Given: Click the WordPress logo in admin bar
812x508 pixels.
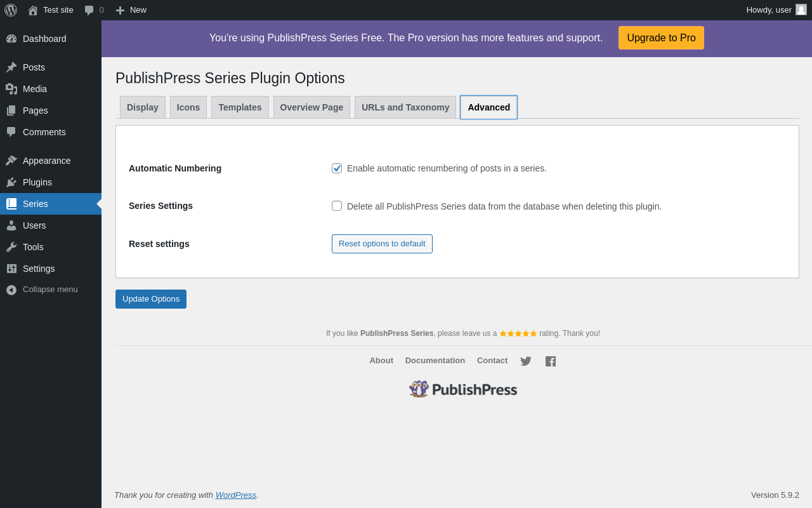Looking at the screenshot, I should [11, 10].
